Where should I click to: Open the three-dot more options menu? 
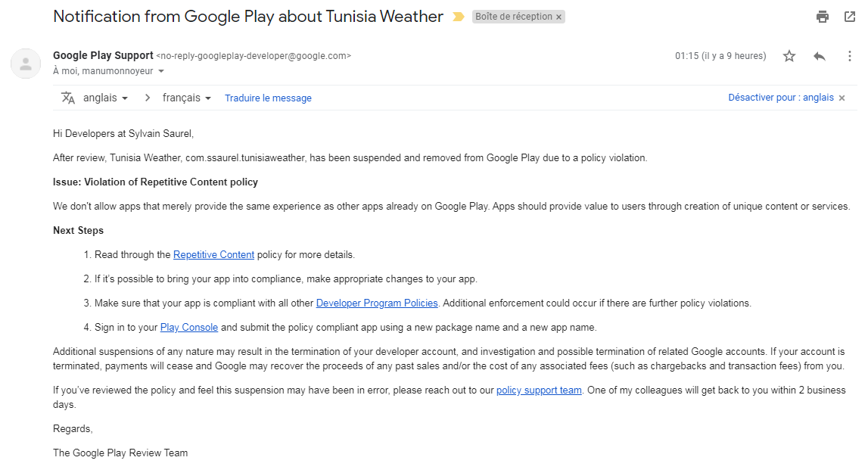click(x=850, y=56)
